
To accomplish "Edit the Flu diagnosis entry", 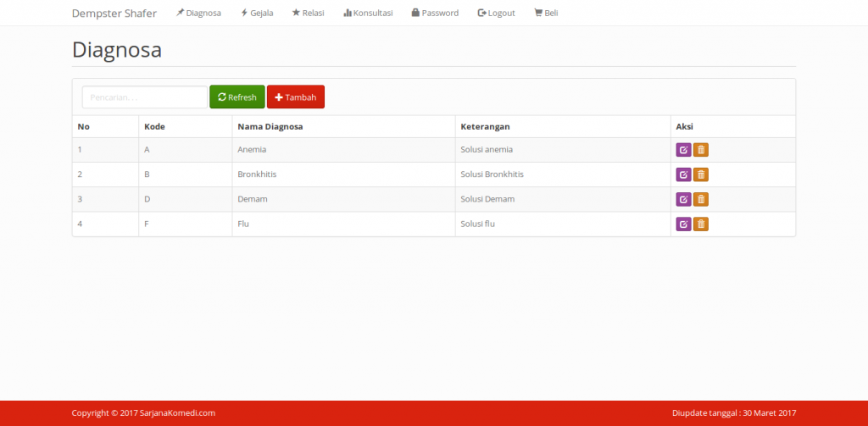I will 683,224.
